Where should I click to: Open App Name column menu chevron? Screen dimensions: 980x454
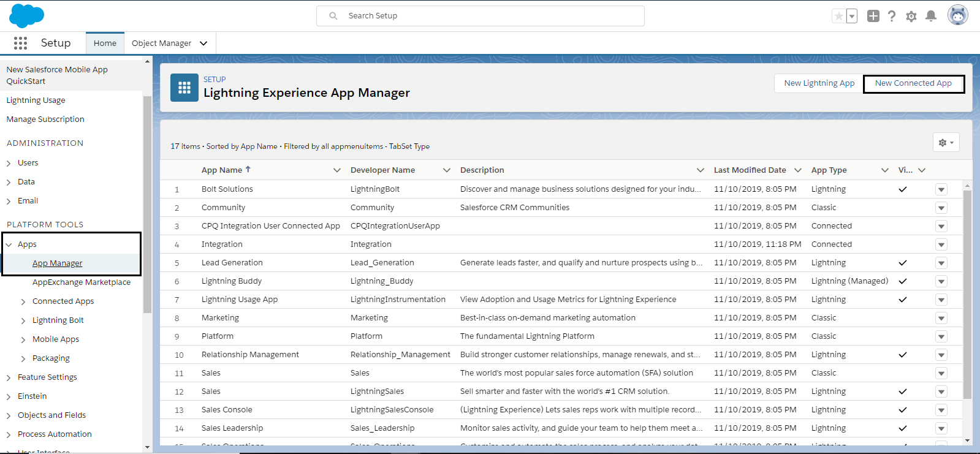click(336, 170)
